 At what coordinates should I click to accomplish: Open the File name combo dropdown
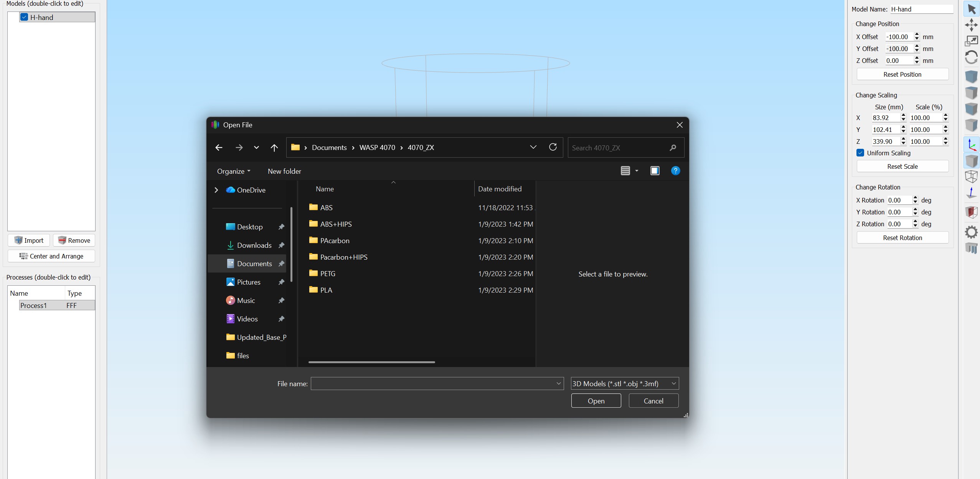[559, 384]
